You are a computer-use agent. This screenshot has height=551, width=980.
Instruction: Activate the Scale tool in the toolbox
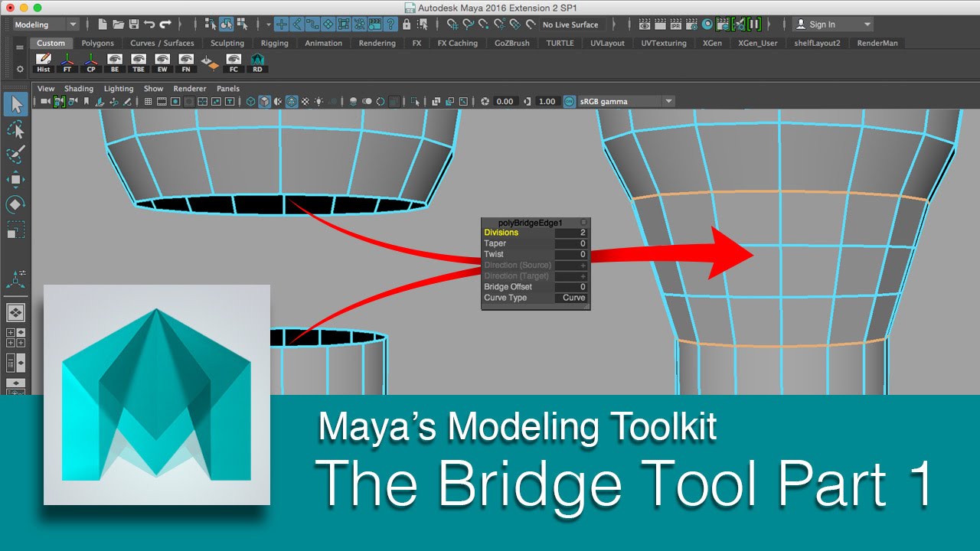pyautogui.click(x=16, y=230)
